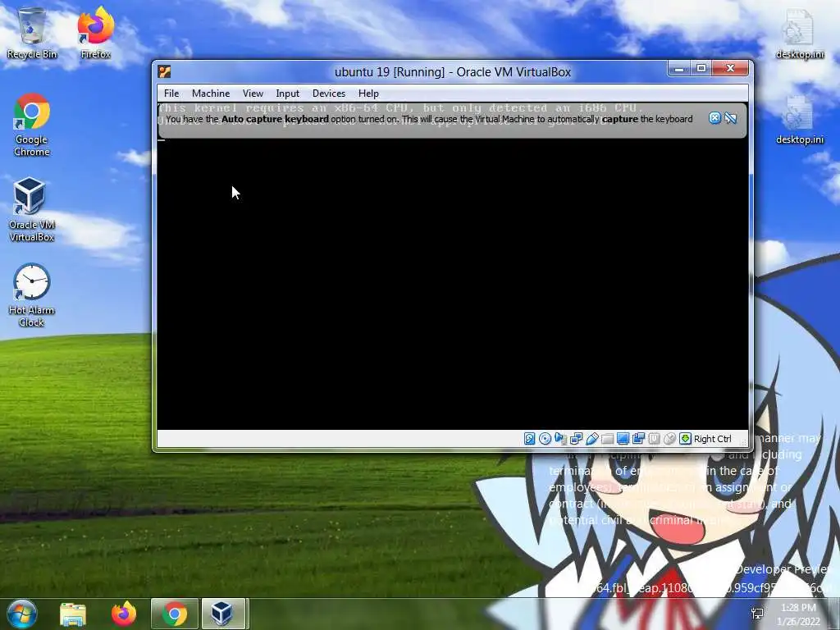Dismiss the auto capture keyboard notification
Image resolution: width=840 pixels, height=630 pixels.
[x=714, y=118]
